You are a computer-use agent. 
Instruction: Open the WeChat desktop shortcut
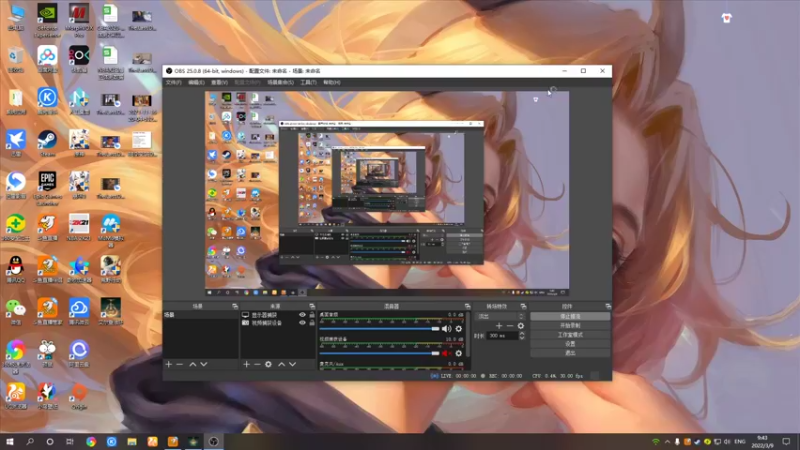pos(16,311)
